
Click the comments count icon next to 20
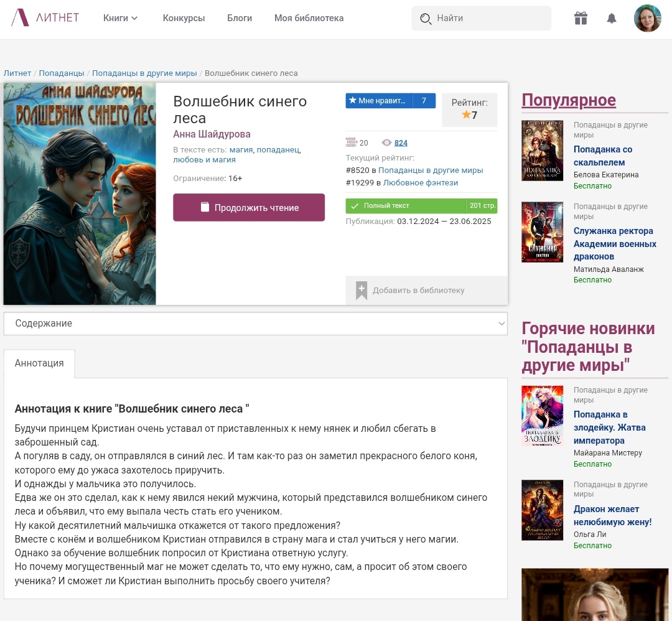coord(351,142)
